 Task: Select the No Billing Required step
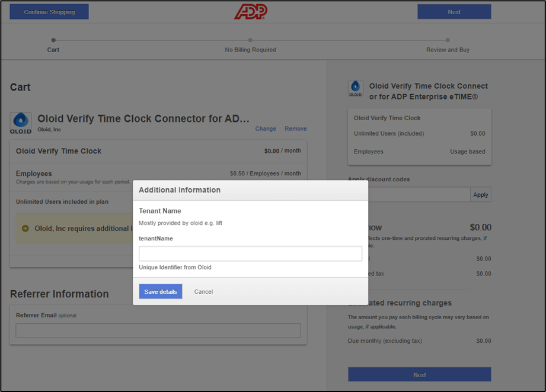[x=250, y=50]
